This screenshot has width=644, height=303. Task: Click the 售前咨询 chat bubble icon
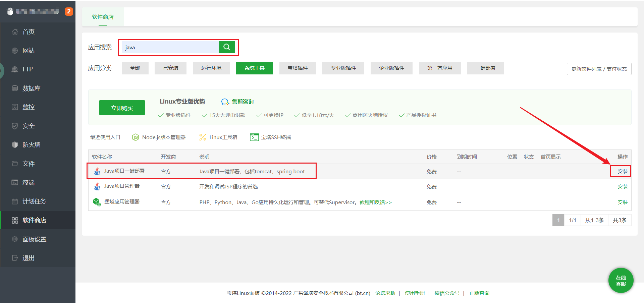click(x=225, y=102)
